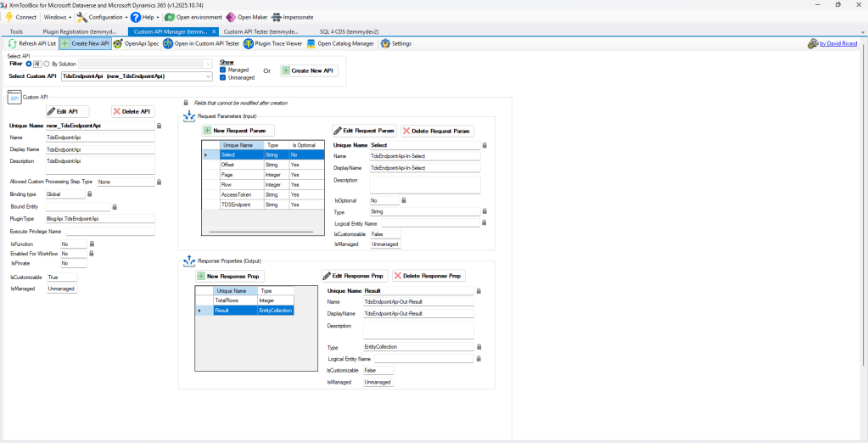Click Delete Request Param button
The image size is (868, 443).
(437, 131)
